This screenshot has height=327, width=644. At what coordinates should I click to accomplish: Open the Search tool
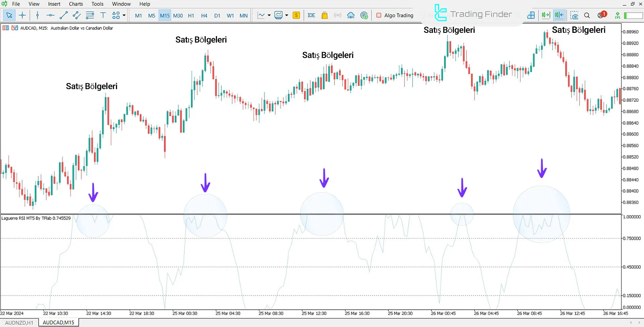pos(587,15)
